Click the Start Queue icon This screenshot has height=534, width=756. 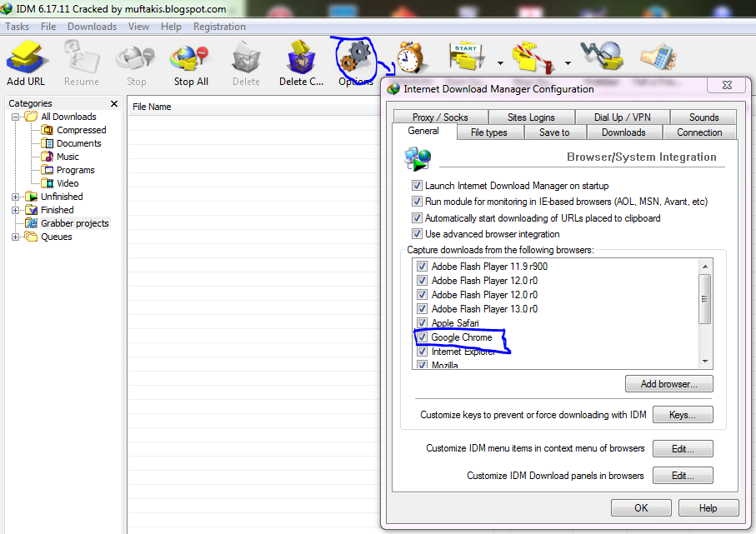(467, 57)
